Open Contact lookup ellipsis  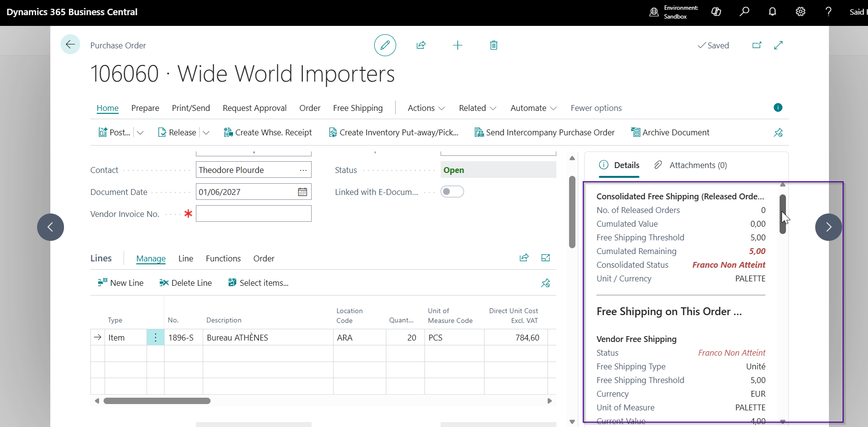(303, 170)
